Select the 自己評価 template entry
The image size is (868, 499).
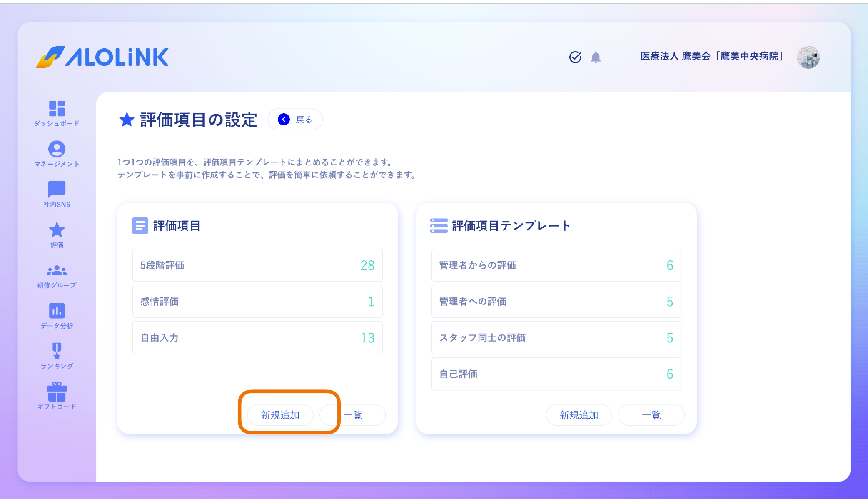(556, 374)
